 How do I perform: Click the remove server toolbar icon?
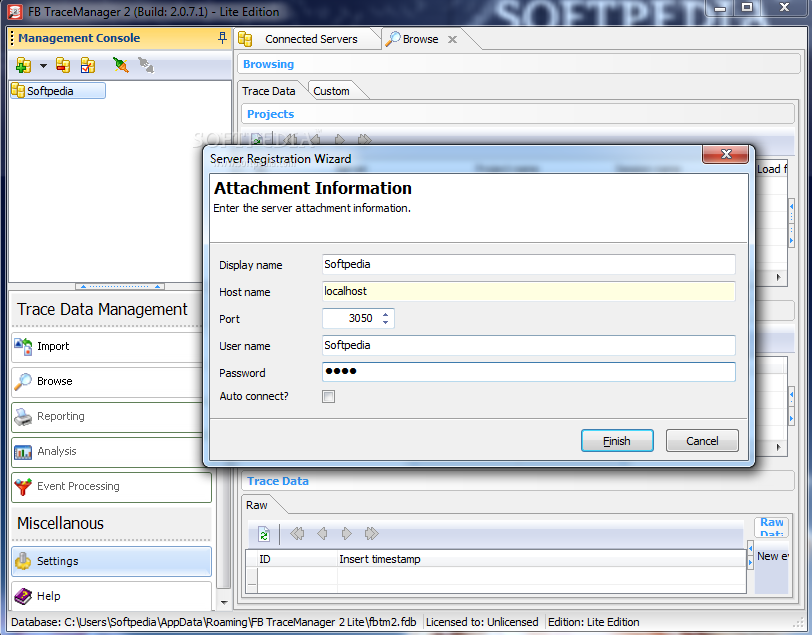point(63,65)
